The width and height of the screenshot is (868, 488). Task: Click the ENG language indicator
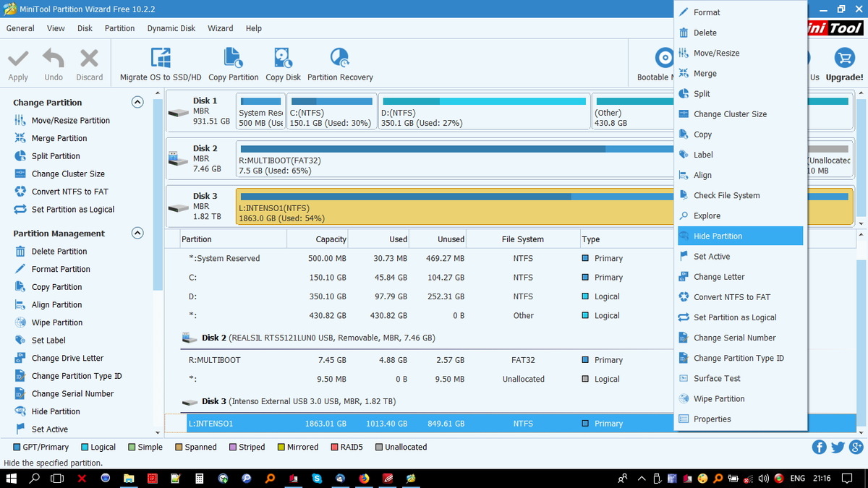click(798, 478)
